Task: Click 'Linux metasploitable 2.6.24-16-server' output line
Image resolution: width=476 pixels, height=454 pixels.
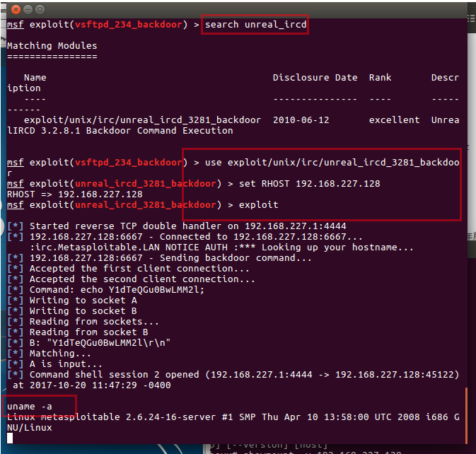Action: pyautogui.click(x=233, y=418)
